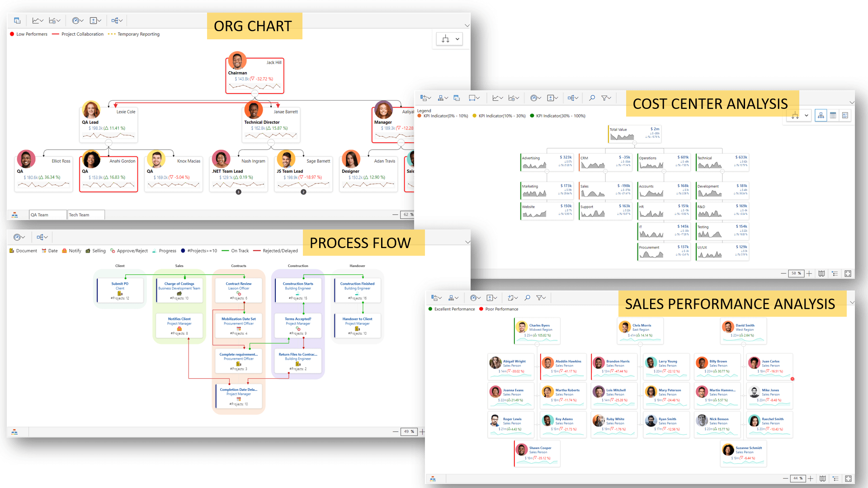The width and height of the screenshot is (868, 488).
Task: Expand the 3 hidden reports under Nash Ingram
Action: (239, 192)
